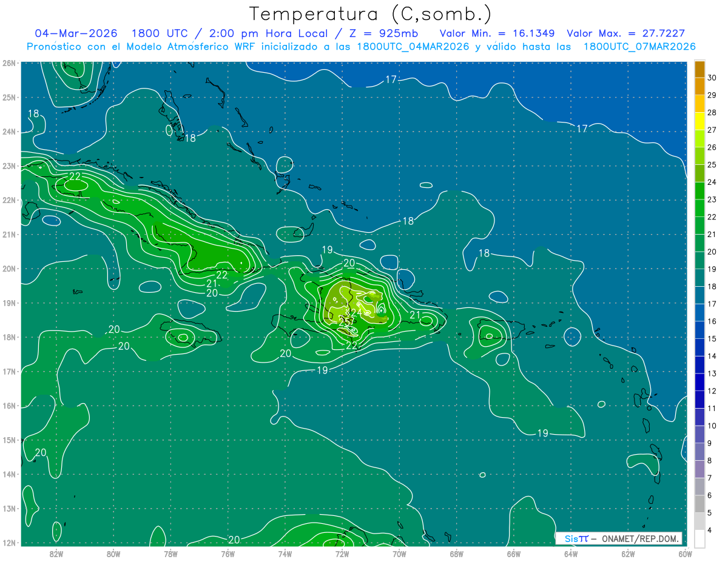Image resolution: width=728 pixels, height=562 pixels.
Task: Click the "Valor Max. = 27.7227" value
Action: [626, 33]
